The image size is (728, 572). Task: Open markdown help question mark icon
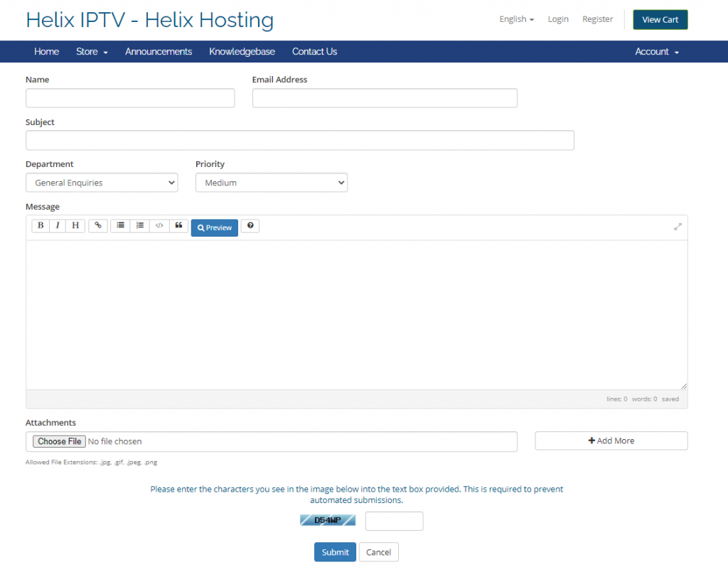(x=250, y=225)
